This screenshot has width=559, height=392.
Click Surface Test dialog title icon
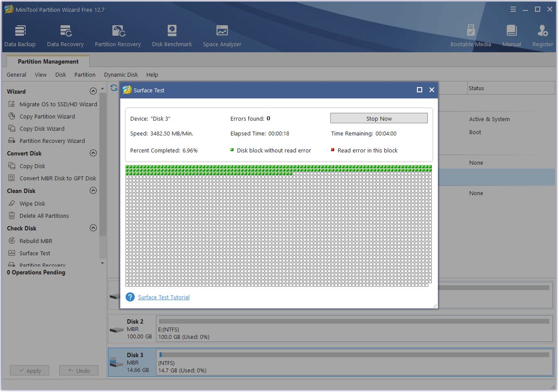[x=127, y=90]
